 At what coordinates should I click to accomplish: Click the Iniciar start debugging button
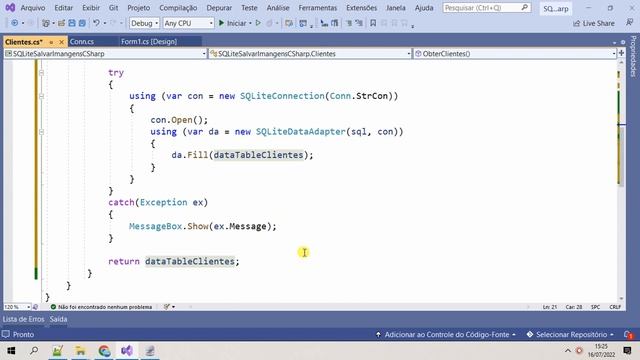(x=232, y=23)
